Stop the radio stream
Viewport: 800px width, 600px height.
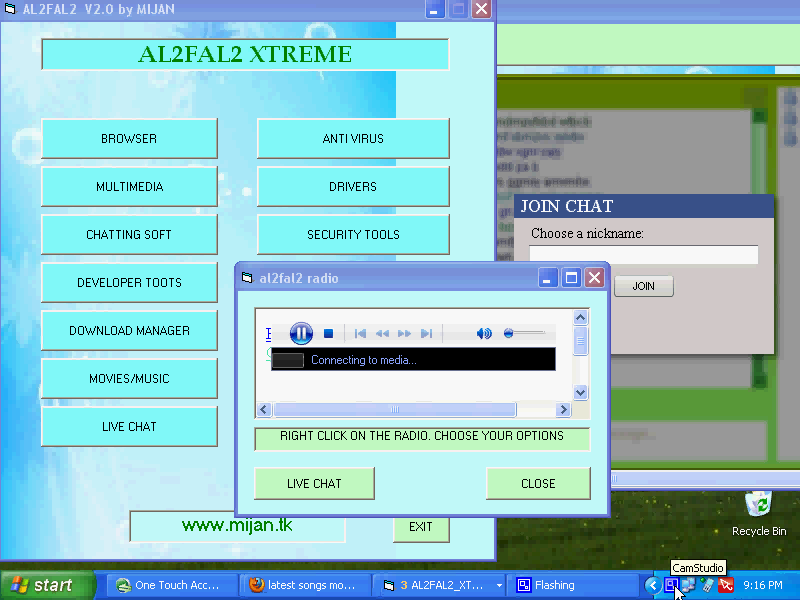click(328, 333)
